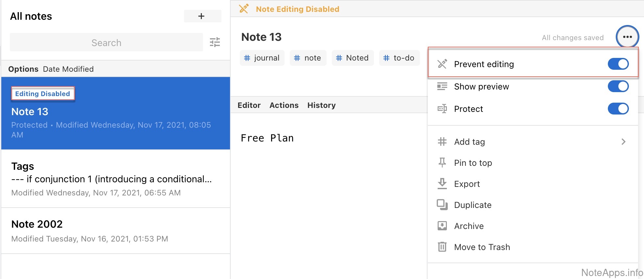Image resolution: width=644 pixels, height=279 pixels.
Task: Switch to the History tab
Action: [x=321, y=105]
